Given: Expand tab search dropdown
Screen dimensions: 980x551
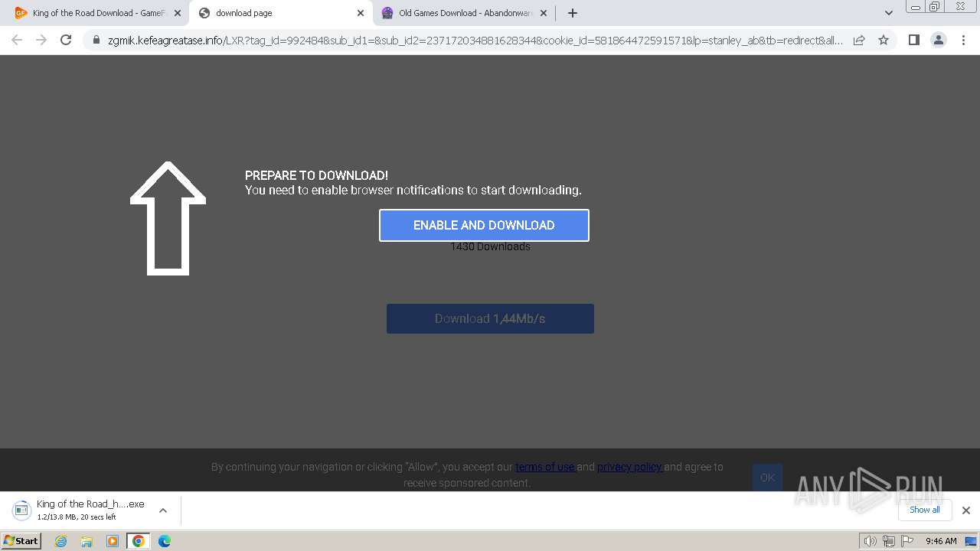Looking at the screenshot, I should click(888, 13).
